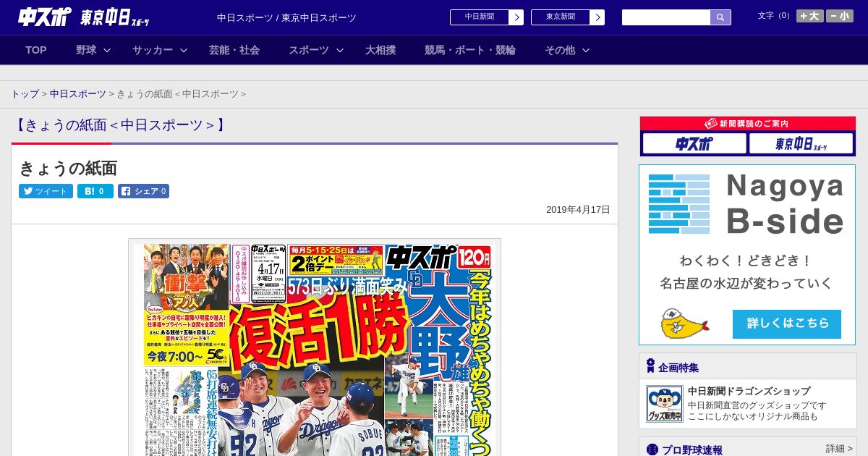Viewport: 868px width, 456px height.
Task: Open the 野球 menu
Action: pyautogui.click(x=86, y=50)
